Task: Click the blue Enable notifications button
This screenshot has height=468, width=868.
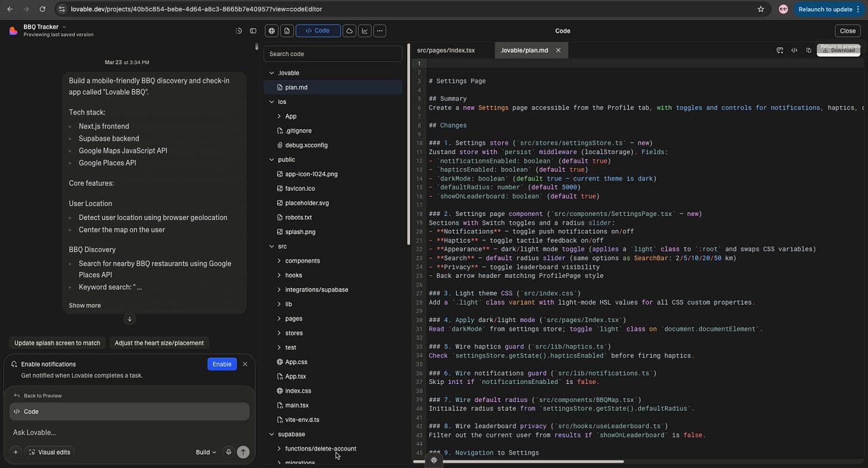Action: [222, 364]
